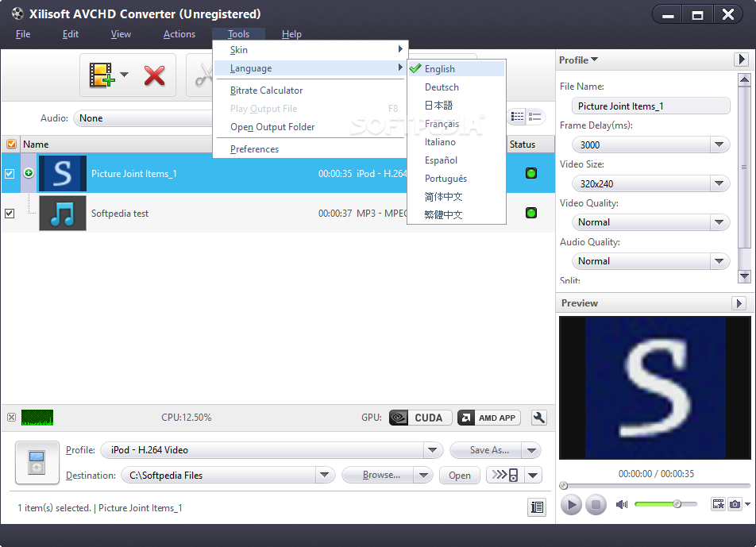Image resolution: width=756 pixels, height=547 pixels.
Task: Open the transfer to device dropdown arrow
Action: coord(533,476)
